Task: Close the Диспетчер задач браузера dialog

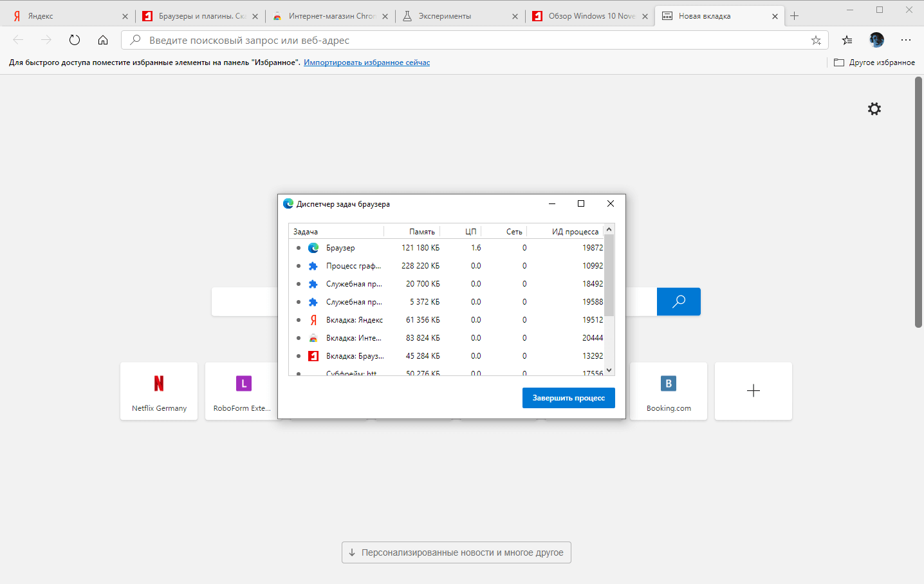Action: pos(611,203)
